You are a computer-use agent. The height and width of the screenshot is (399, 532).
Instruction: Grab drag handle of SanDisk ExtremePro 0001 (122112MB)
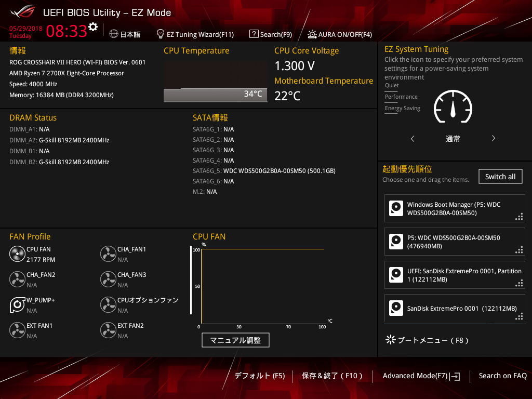[x=519, y=316]
